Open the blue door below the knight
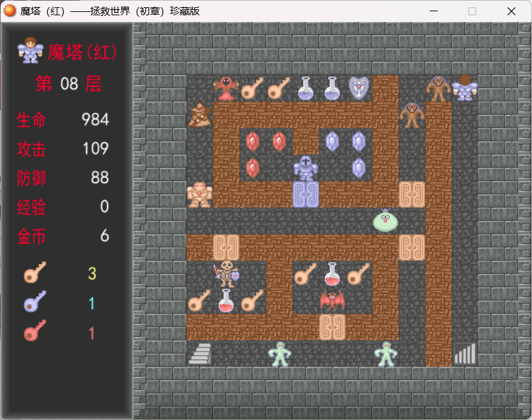The image size is (532, 420). tap(306, 194)
